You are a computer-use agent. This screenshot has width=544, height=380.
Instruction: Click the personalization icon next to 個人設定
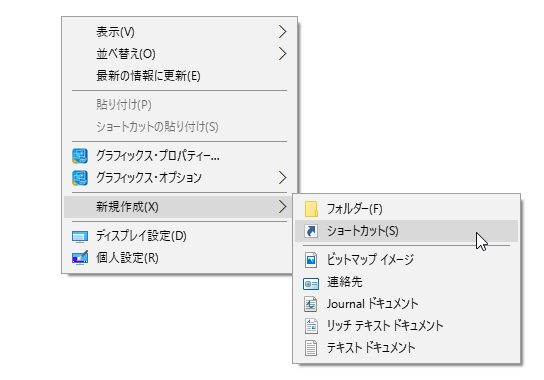(x=80, y=257)
